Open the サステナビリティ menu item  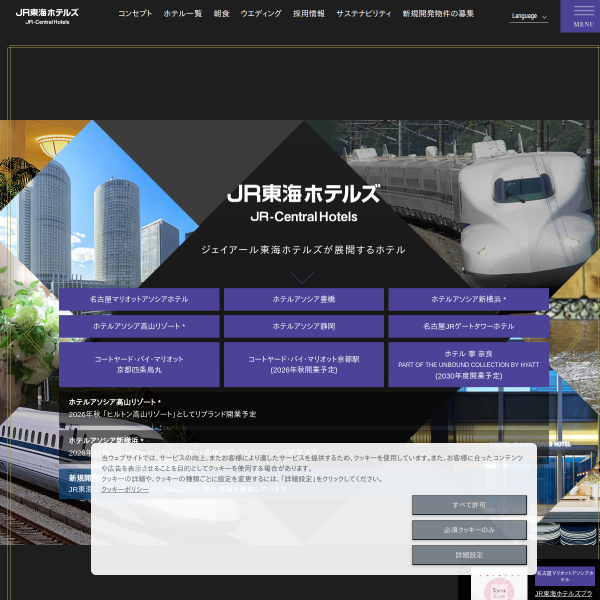tap(364, 14)
